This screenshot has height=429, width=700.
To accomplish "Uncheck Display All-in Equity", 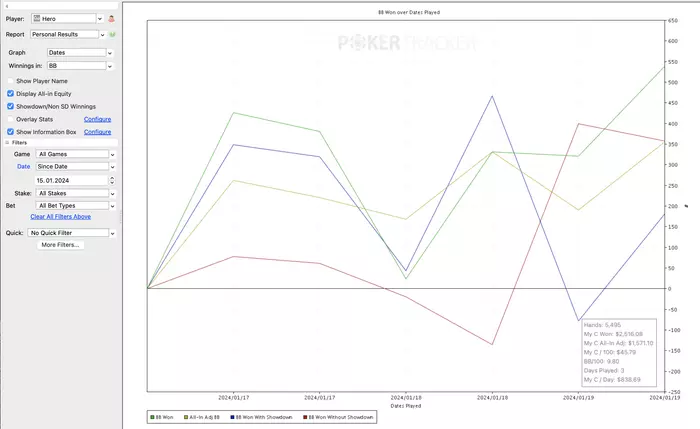I will 10,94.
